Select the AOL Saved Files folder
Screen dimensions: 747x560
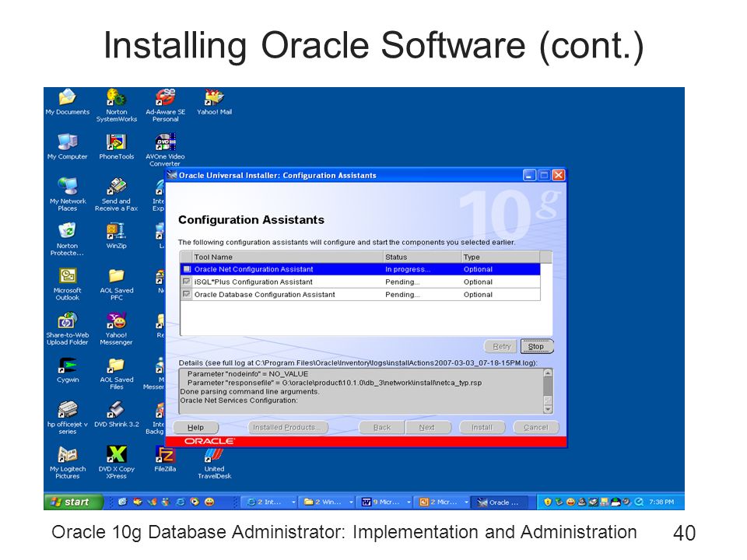click(116, 373)
